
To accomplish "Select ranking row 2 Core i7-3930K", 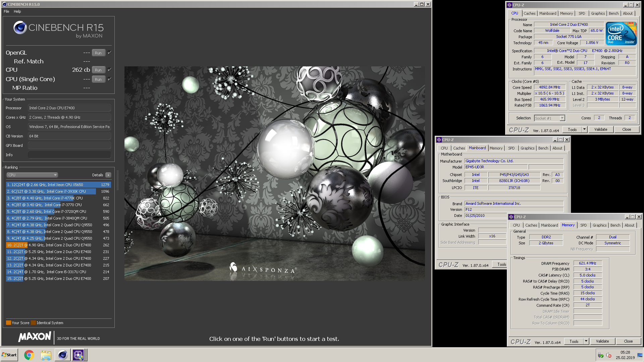I will (x=58, y=191).
